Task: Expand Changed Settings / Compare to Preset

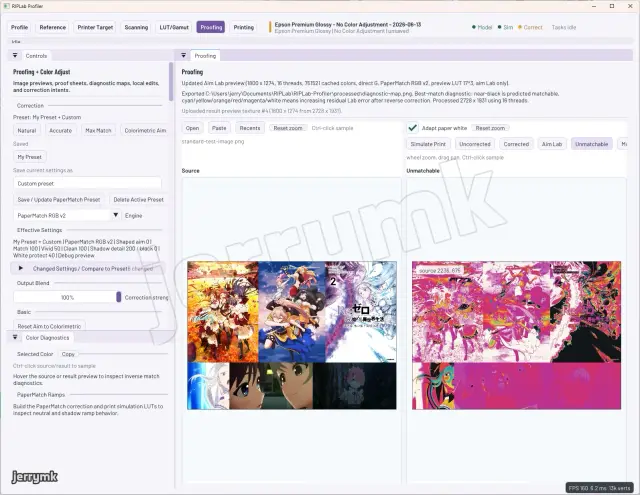Action: [88, 269]
